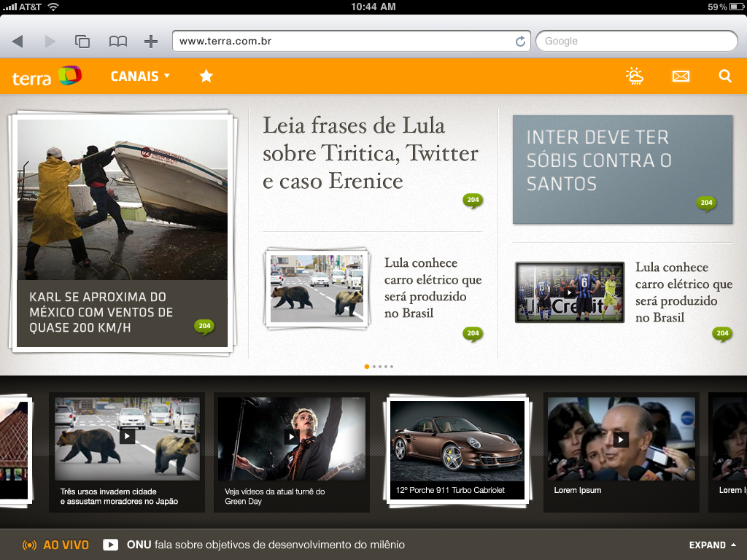Screen dimensions: 747x560
Task: Open the Safari bookmarks book icon
Action: coord(118,42)
